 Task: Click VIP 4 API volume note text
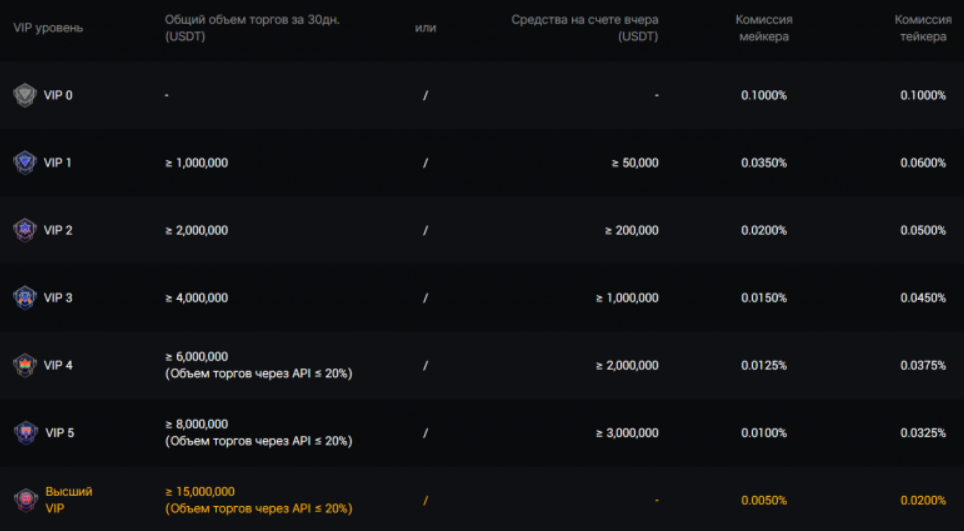coord(258,374)
